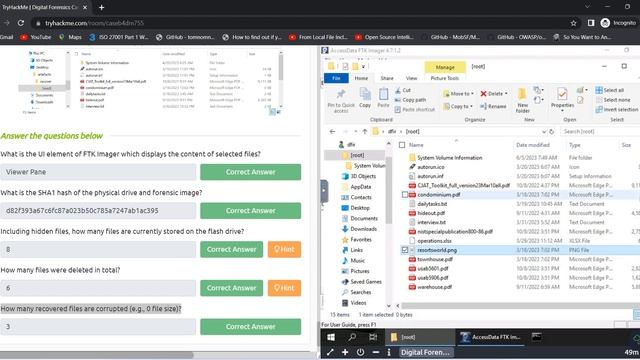Switch to Share ribbon tab
Screen dimensions: 640x360
pyautogui.click(x=387, y=78)
